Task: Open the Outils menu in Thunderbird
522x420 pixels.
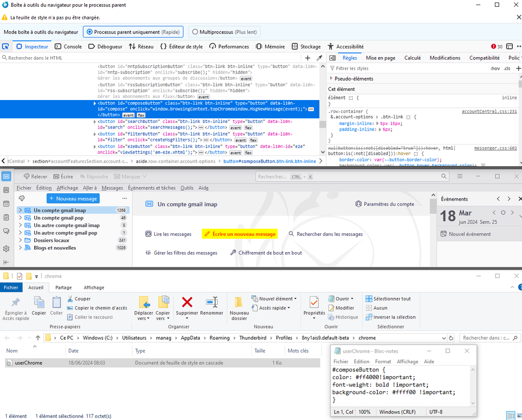Action: tap(187, 188)
